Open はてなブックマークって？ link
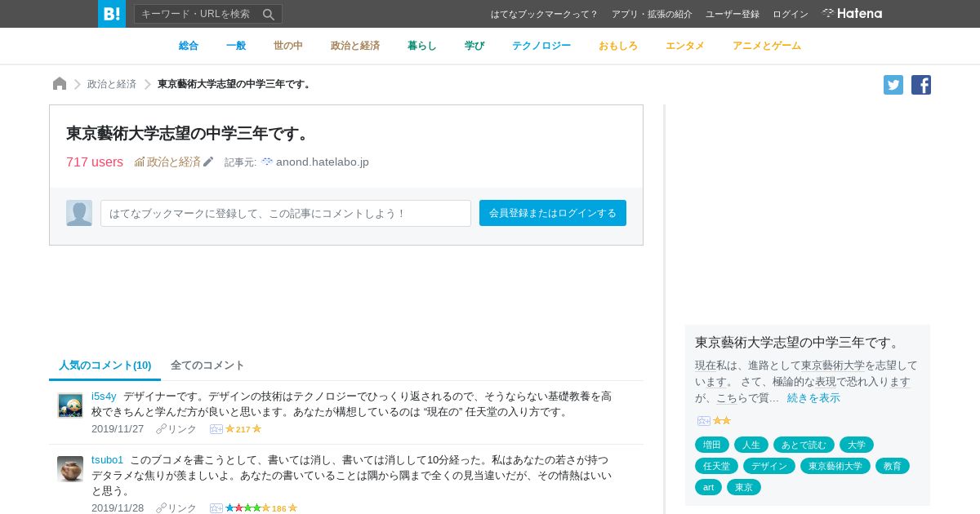 pos(545,14)
